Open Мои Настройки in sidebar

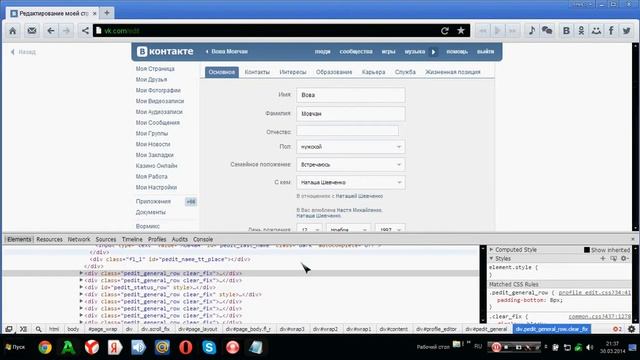[x=156, y=187]
